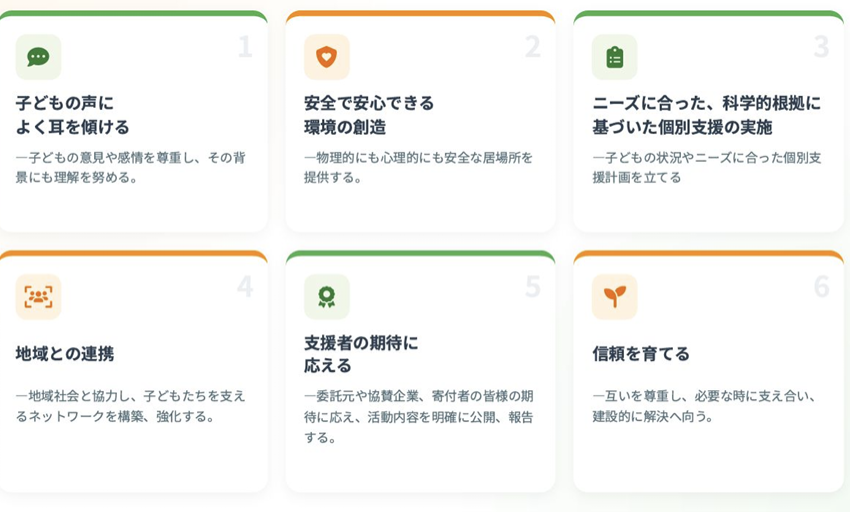Select the 信頼を育てる card title

(x=641, y=354)
